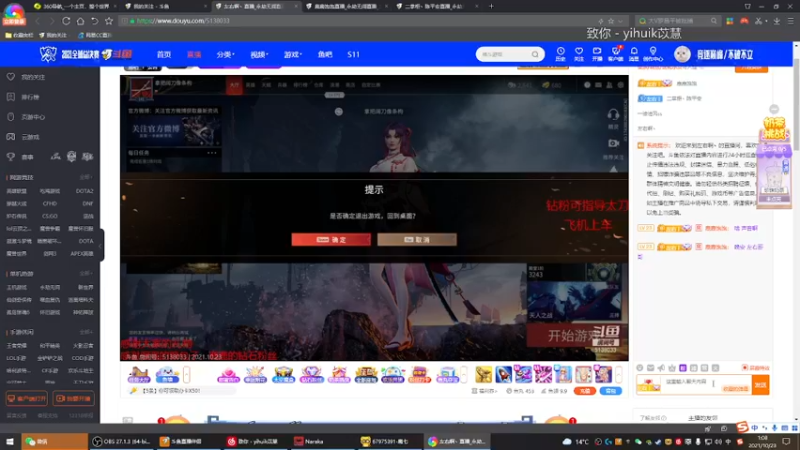The width and height of the screenshot is (800, 450).
Task: Click the magnifier search icon
Action: [x=535, y=54]
